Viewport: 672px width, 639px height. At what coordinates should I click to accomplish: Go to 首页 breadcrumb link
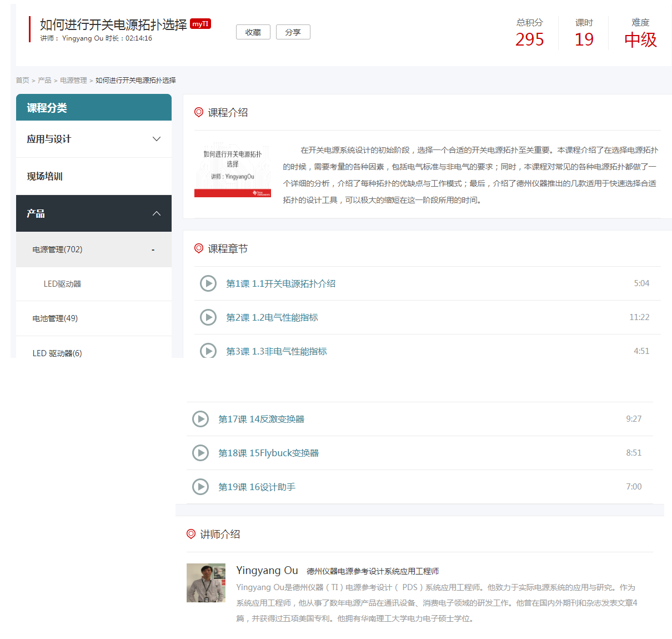pyautogui.click(x=22, y=81)
